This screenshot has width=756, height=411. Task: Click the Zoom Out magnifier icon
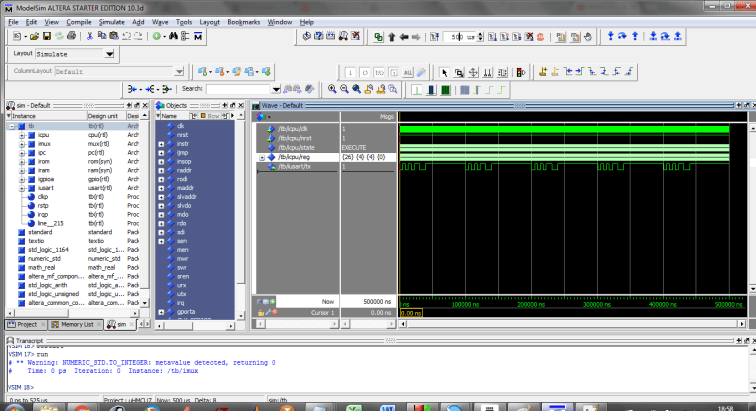tap(344, 89)
